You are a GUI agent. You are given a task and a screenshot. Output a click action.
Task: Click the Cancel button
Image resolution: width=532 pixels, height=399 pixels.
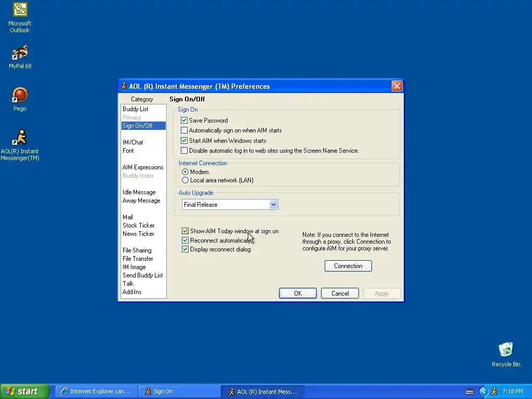340,293
